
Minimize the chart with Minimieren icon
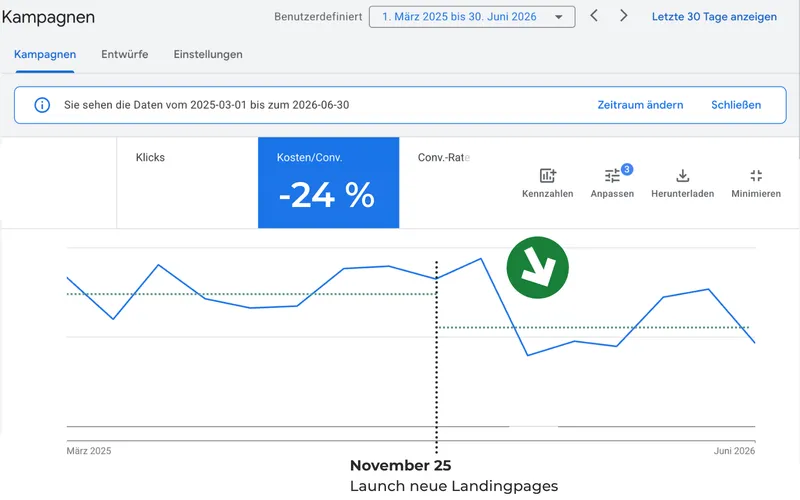tap(756, 176)
